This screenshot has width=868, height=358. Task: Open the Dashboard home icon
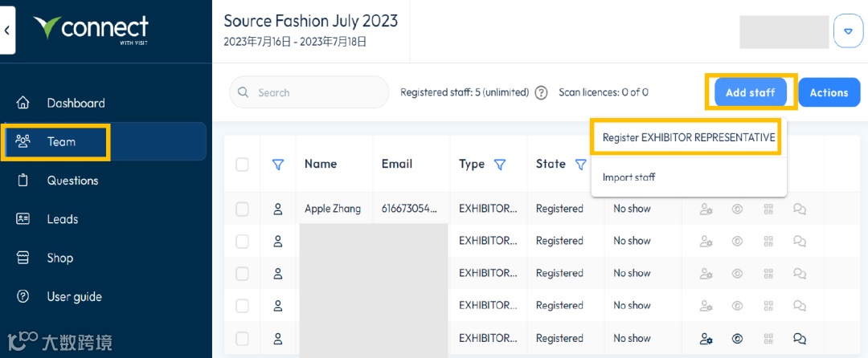pyautogui.click(x=23, y=103)
